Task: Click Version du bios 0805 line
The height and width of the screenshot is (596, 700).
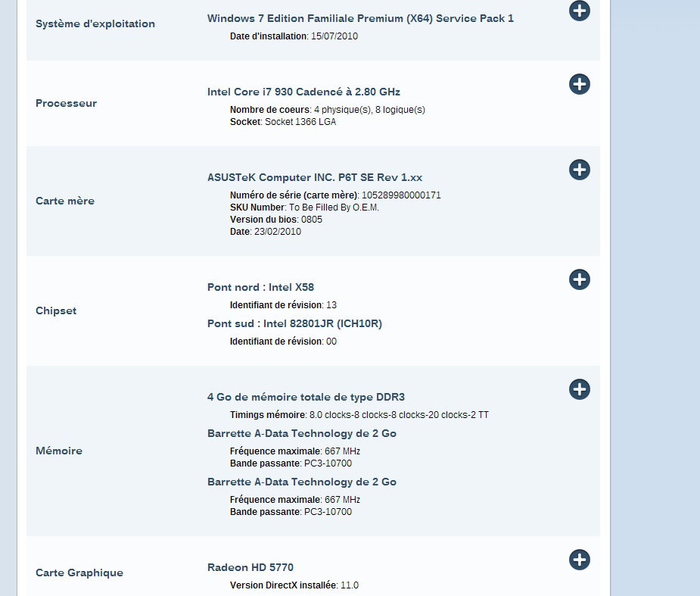Action: pos(276,220)
